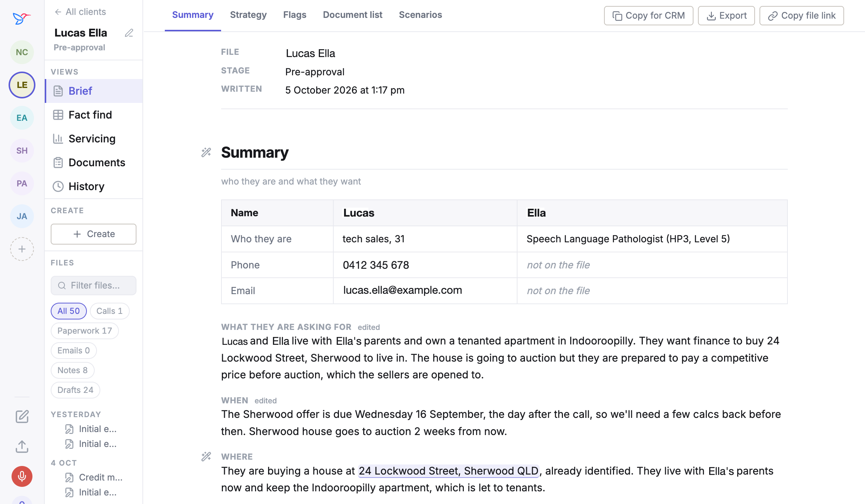Viewport: 865px width, 504px height.
Task: Open the Credit m... file under 4 Oct
Action: pos(94,478)
